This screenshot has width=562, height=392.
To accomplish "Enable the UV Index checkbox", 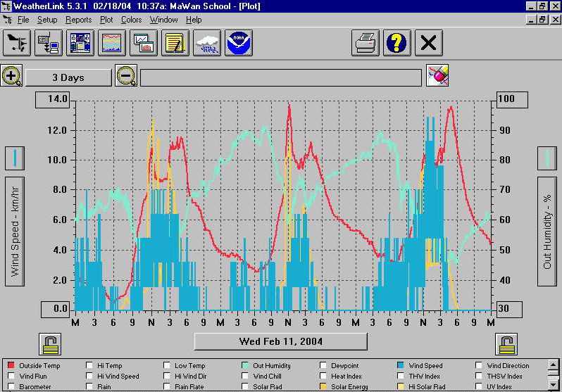I will click(x=478, y=386).
